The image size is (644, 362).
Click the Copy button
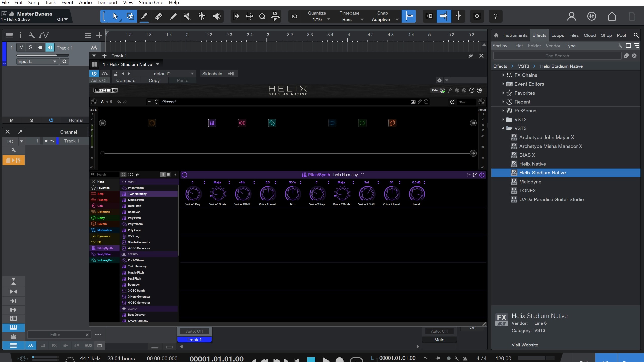point(154,80)
